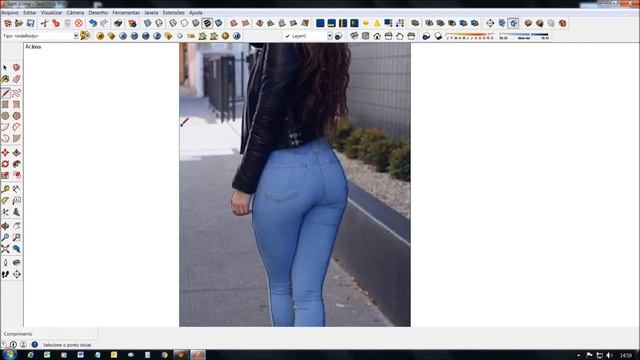The width and height of the screenshot is (640, 360).
Task: Switch to Front house view
Action: [x=377, y=36]
